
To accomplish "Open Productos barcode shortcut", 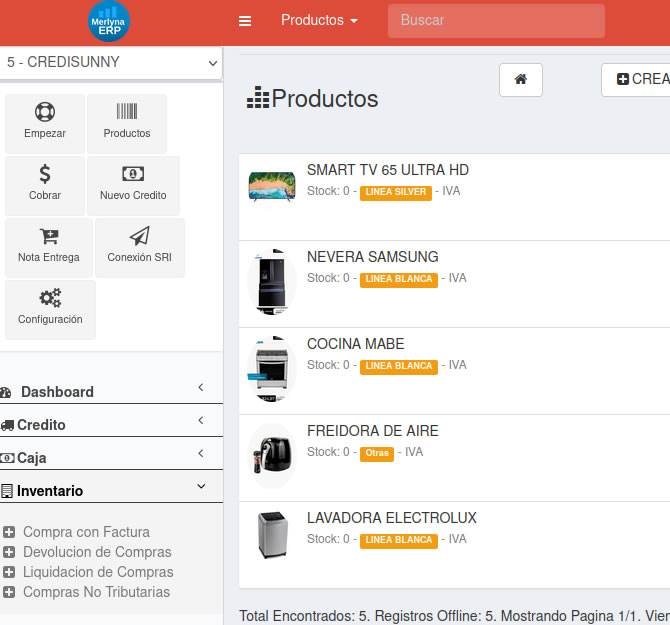I will [x=127, y=112].
